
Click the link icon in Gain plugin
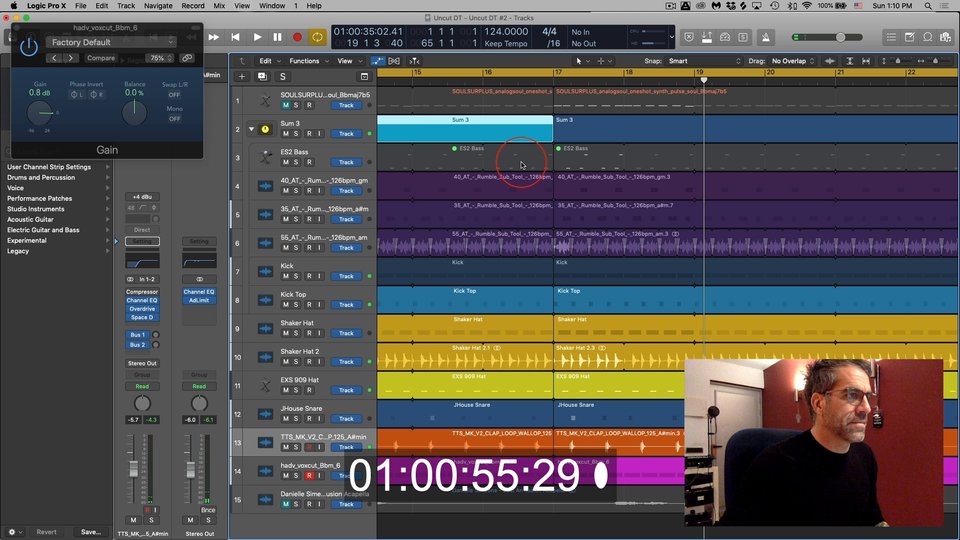coord(187,58)
